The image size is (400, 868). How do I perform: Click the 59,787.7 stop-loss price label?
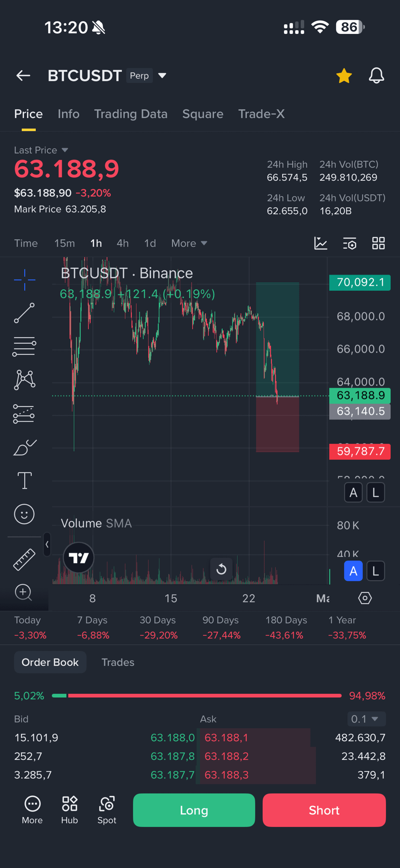coord(360,452)
